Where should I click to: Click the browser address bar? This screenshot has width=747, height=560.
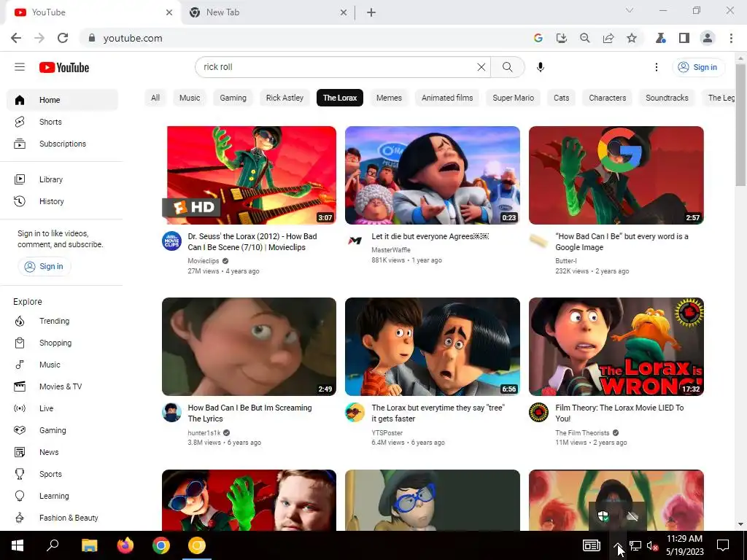tap(305, 38)
